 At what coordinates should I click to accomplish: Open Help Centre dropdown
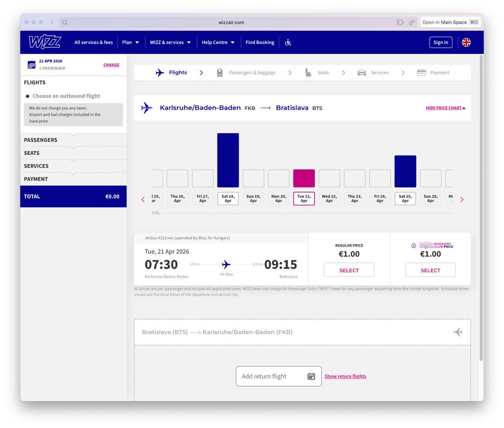click(218, 42)
